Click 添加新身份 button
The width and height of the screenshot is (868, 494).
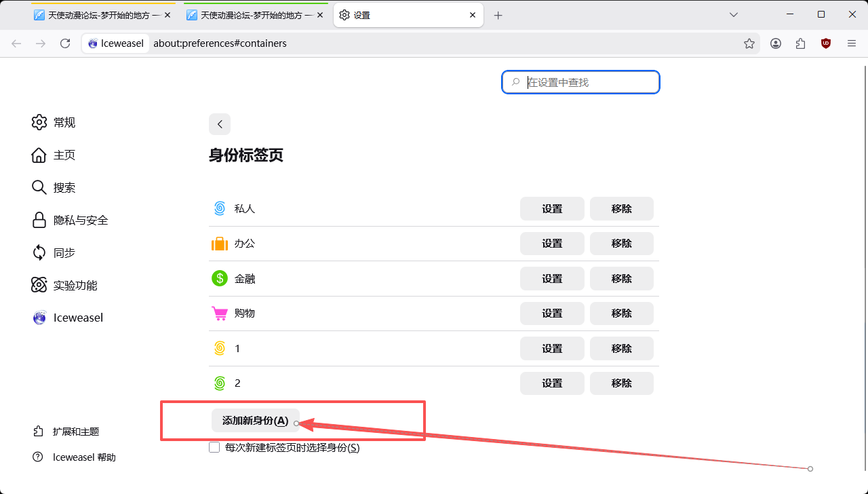click(255, 421)
